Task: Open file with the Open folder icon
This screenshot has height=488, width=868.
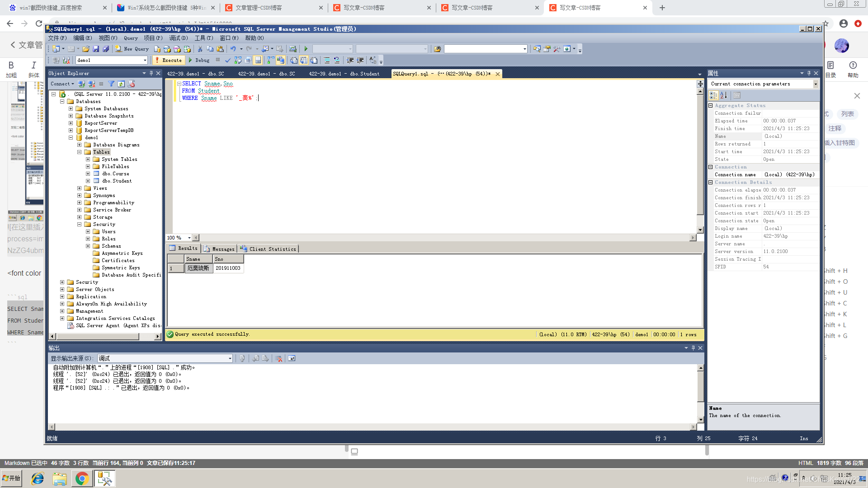Action: coord(85,49)
